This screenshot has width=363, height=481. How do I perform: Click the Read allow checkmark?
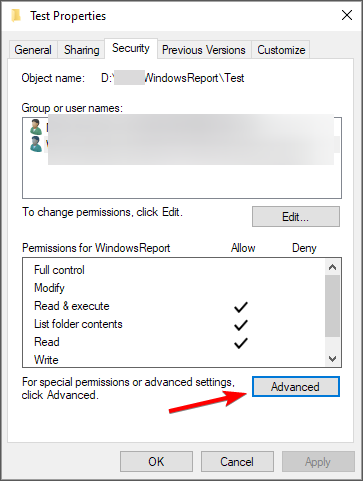240,343
